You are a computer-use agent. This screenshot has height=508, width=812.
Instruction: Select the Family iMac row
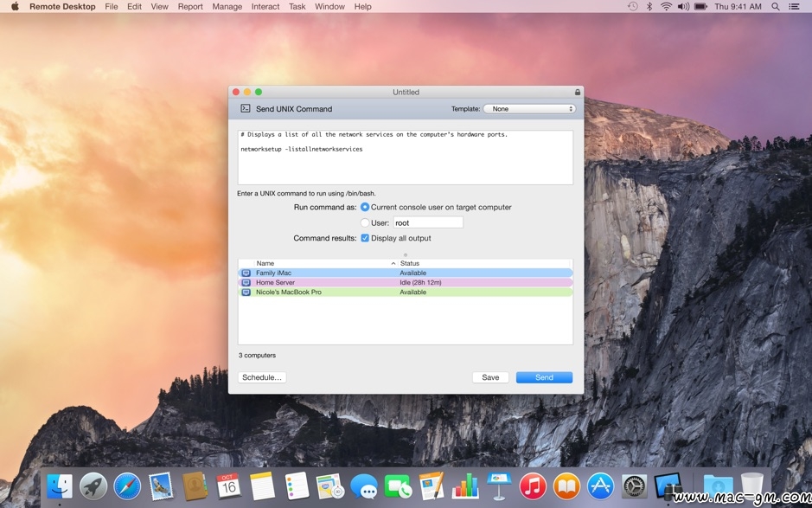point(406,273)
